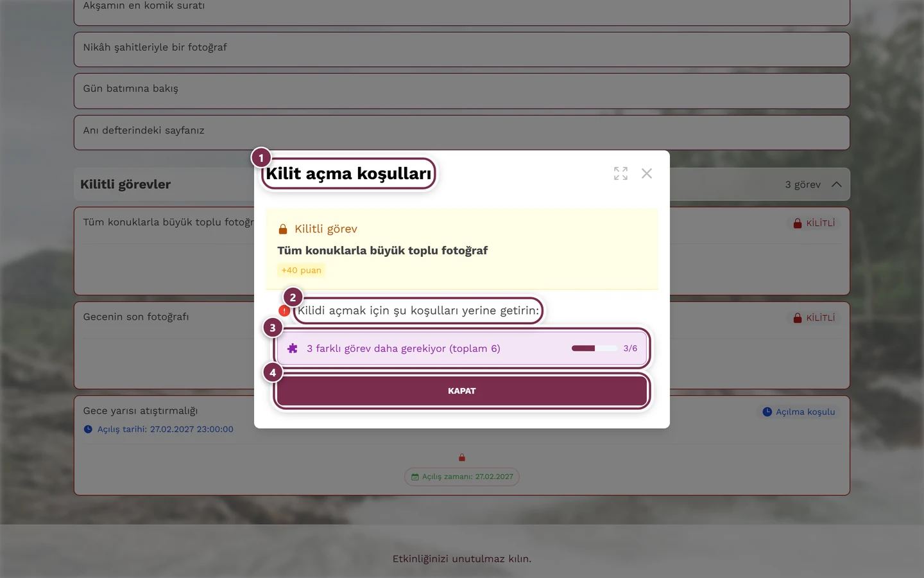Click the Açılış tarihi: 27.02.2027 23:00:00 text

[166, 429]
